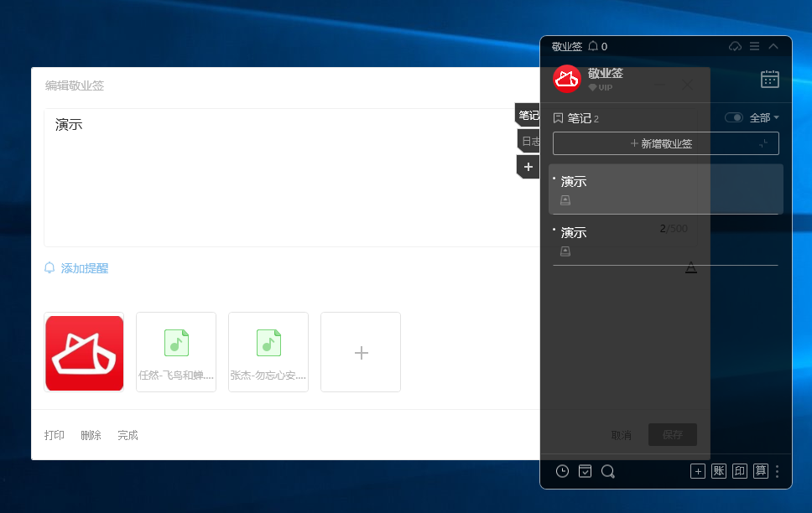
Task: Click the 编辑敬业签 window title
Action: [x=75, y=85]
